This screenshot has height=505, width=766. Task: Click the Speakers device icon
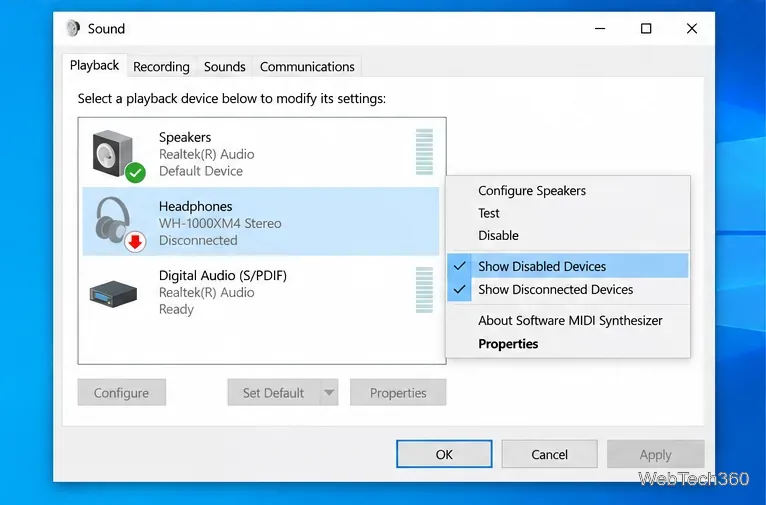click(x=113, y=153)
